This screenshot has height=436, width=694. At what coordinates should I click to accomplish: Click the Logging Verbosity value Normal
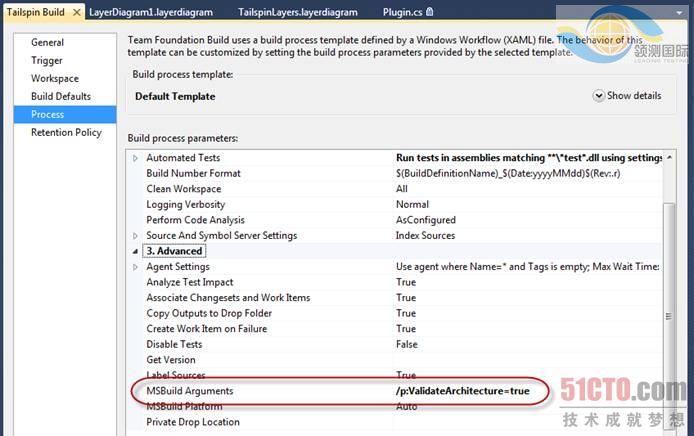click(x=412, y=204)
